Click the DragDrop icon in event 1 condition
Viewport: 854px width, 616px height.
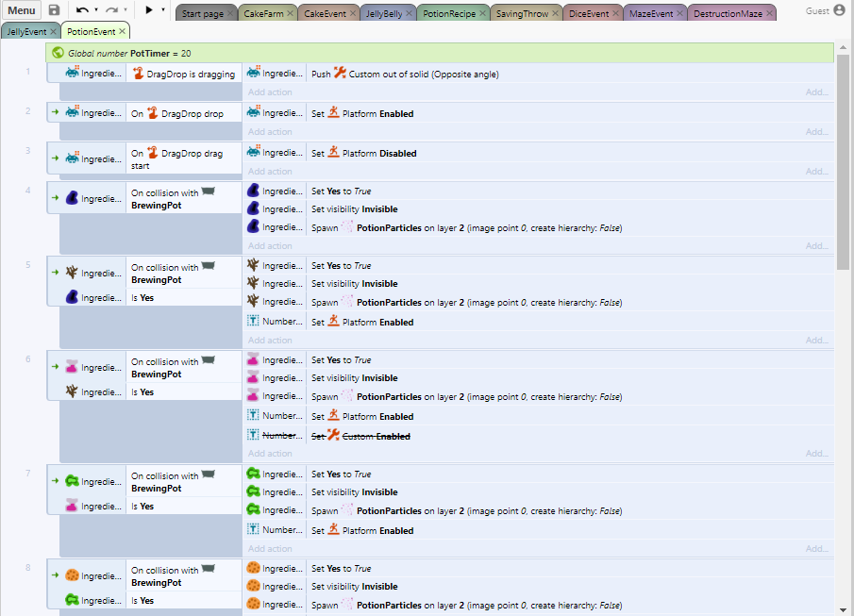(138, 74)
